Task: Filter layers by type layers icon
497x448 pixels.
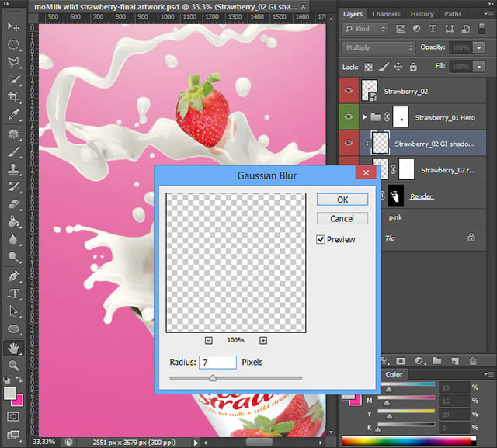Action: pos(433,29)
